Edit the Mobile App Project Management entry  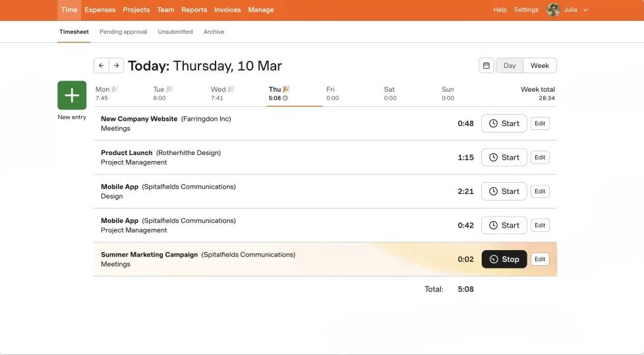(540, 226)
